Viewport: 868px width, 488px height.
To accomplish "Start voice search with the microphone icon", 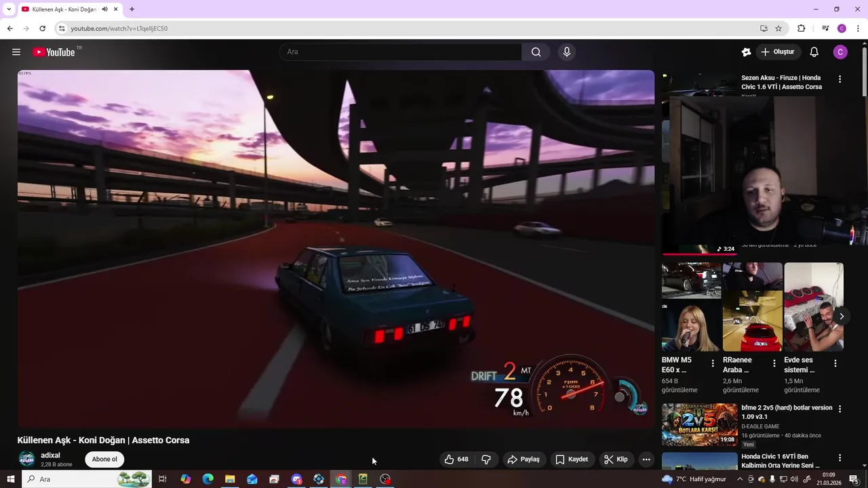I will click(x=567, y=52).
